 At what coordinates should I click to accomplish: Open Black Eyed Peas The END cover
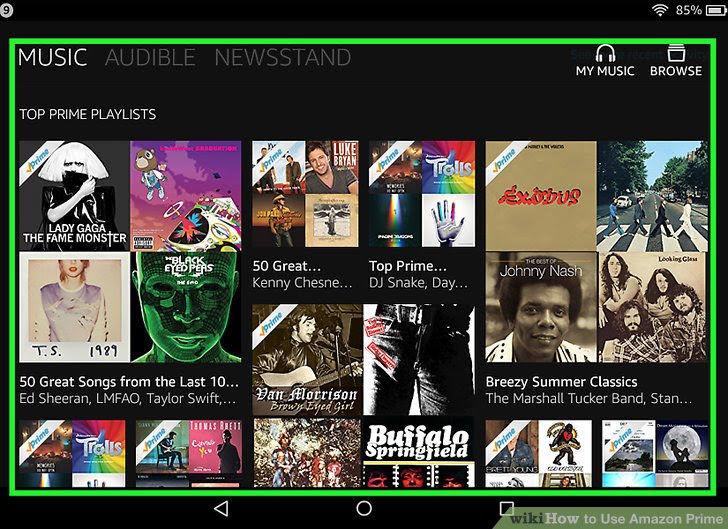[x=186, y=307]
